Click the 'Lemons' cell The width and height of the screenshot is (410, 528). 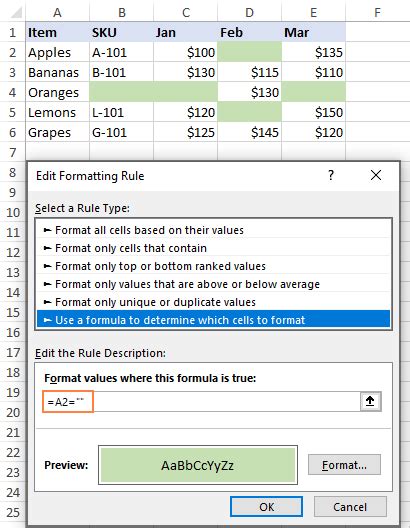[58, 112]
